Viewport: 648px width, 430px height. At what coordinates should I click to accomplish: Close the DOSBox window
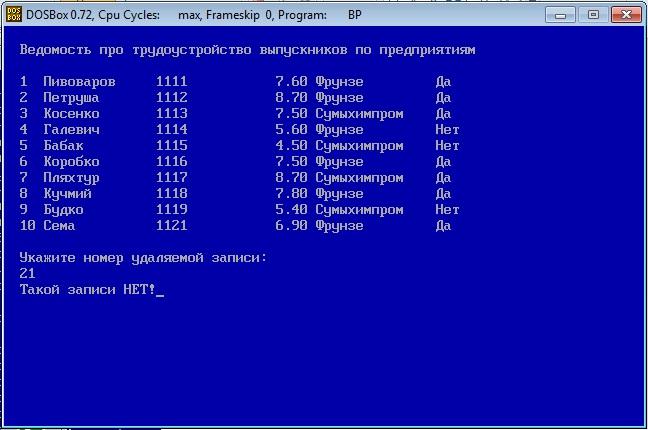[x=626, y=15]
